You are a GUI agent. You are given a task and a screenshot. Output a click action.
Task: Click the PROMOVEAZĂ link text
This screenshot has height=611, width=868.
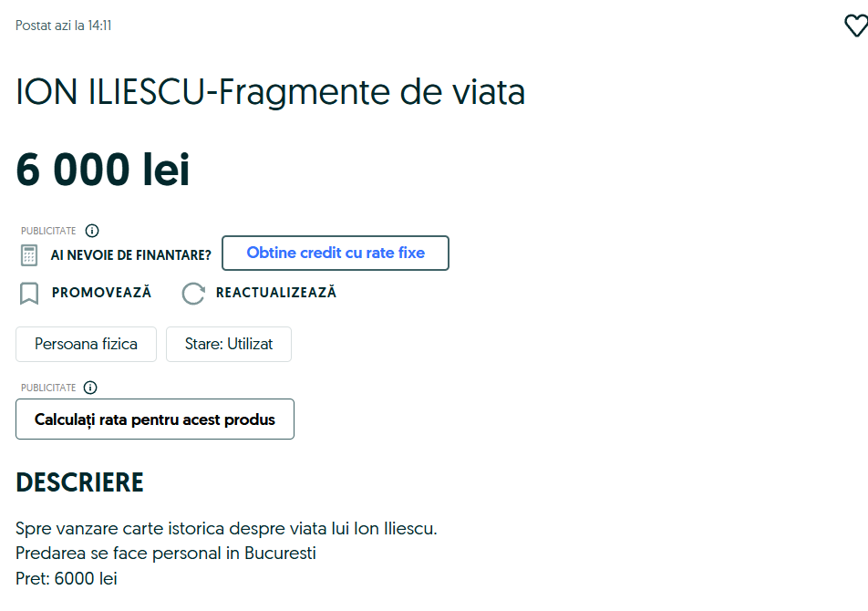pos(101,293)
